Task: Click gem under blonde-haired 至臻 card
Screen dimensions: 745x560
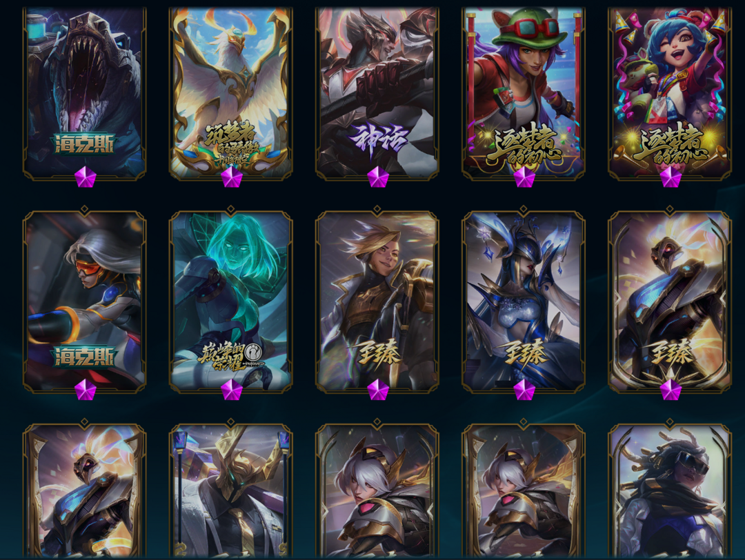Action: click(x=378, y=390)
